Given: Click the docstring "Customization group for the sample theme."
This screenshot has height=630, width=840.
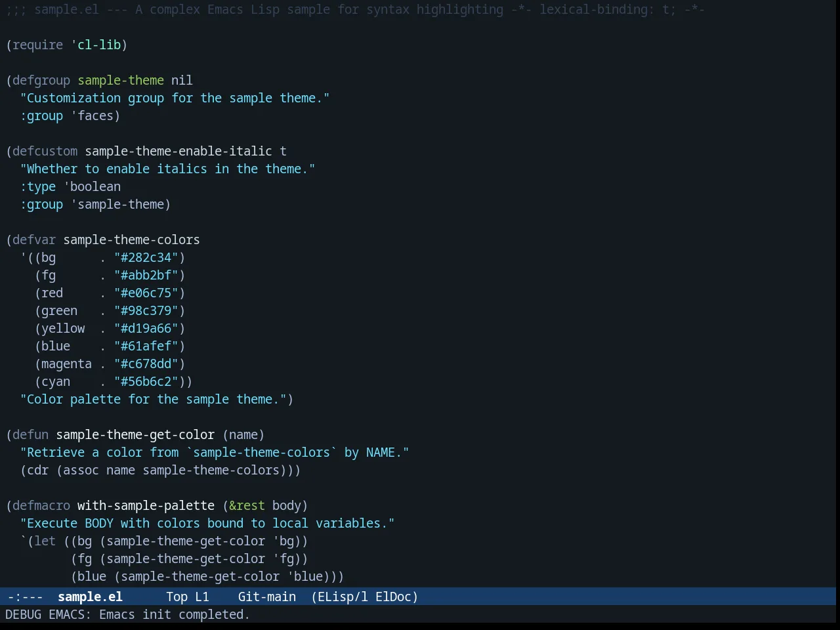Looking at the screenshot, I should [x=175, y=98].
